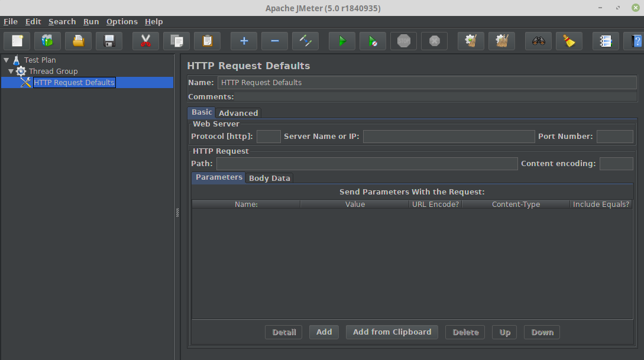Clear all results with the double broom icon

click(502, 41)
